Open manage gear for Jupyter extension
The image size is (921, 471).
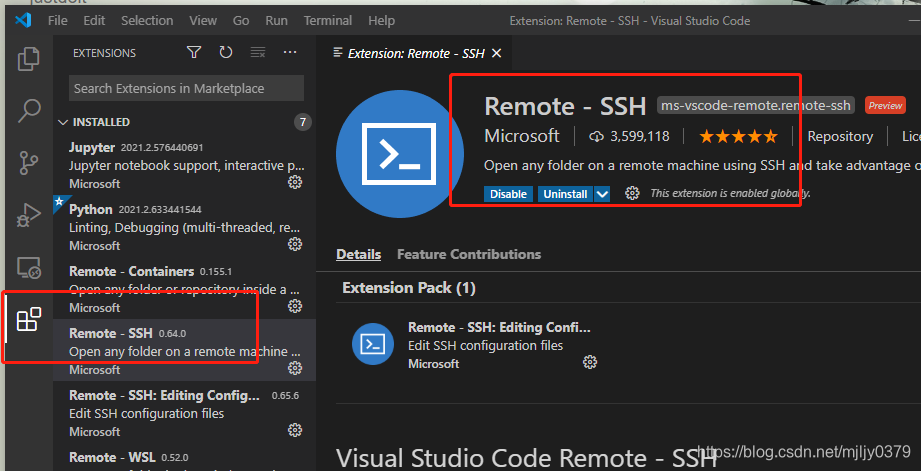[x=295, y=182]
